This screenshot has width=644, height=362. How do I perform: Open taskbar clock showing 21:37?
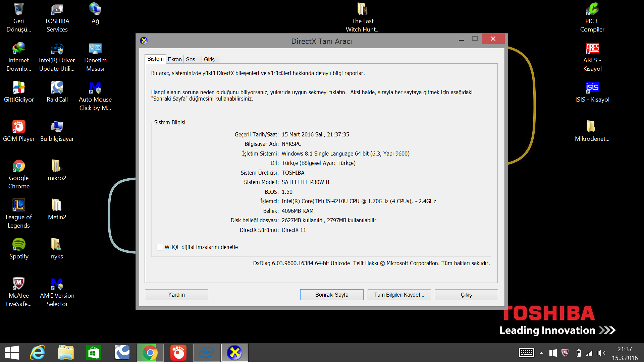coord(625,353)
